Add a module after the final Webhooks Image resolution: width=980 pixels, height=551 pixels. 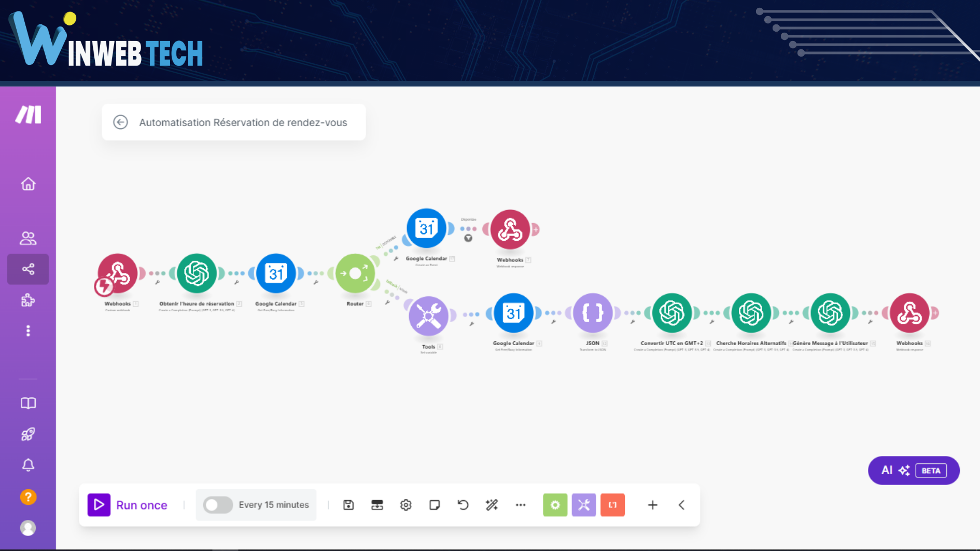935,313
